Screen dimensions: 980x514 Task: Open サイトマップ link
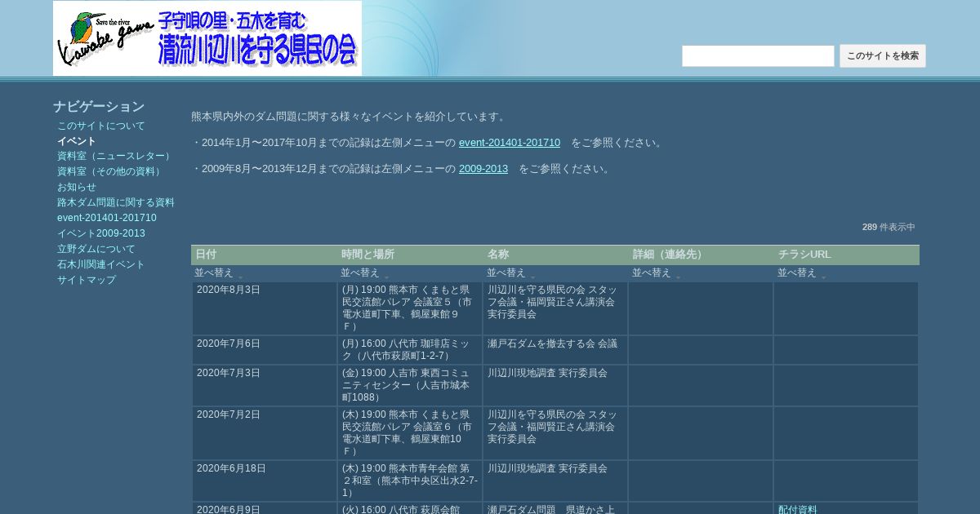pos(87,280)
